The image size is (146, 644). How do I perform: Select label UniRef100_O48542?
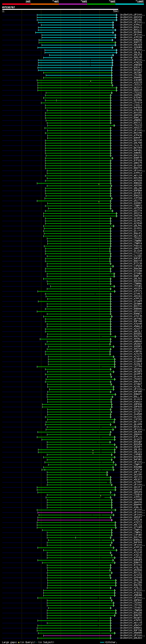(131, 95)
